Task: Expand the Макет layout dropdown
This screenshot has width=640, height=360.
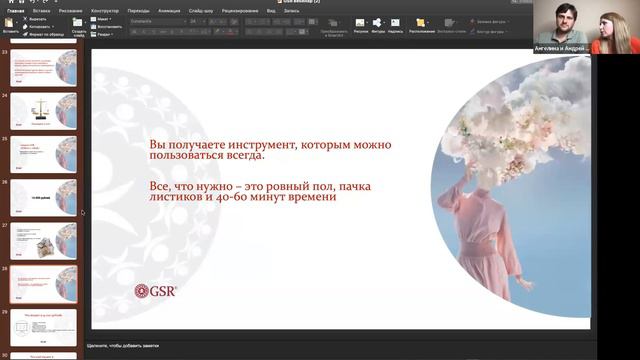Action: (x=110, y=19)
